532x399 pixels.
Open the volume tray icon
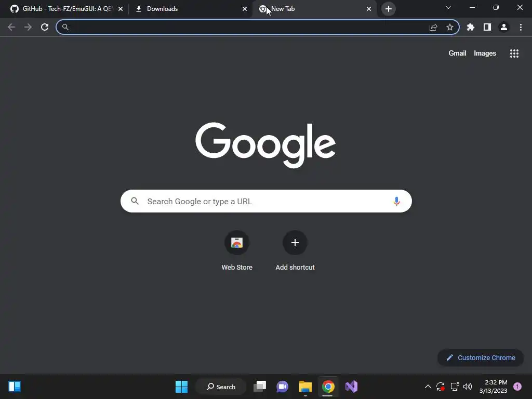[x=468, y=387]
